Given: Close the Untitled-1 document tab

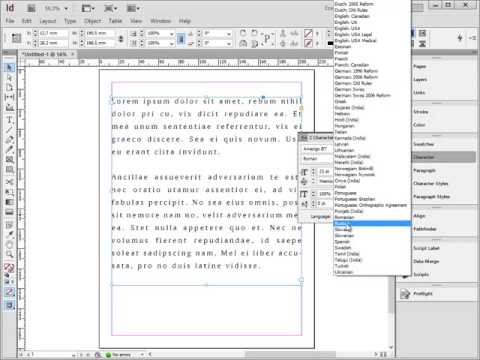Looking at the screenshot, I should (73, 54).
